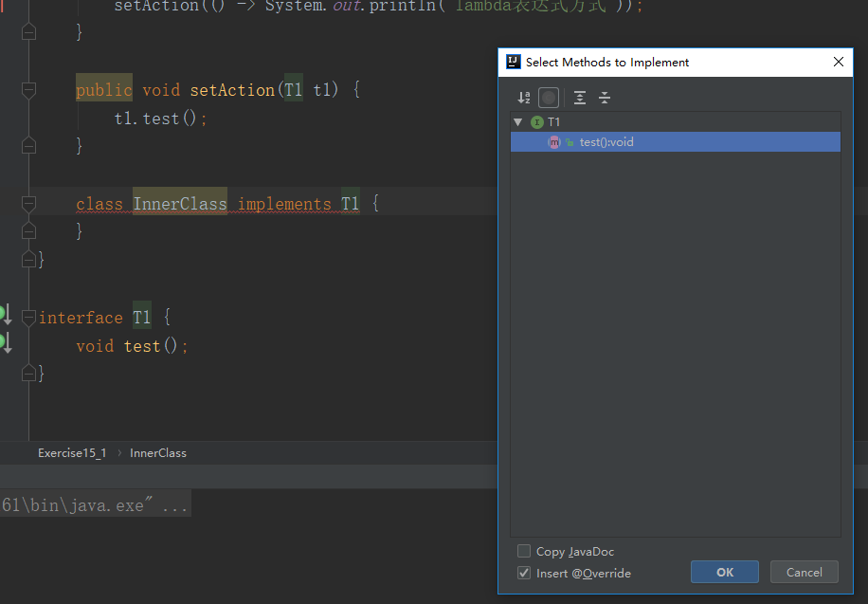Image resolution: width=868 pixels, height=604 pixels.
Task: Confirm the dialog with OK
Action: point(724,572)
